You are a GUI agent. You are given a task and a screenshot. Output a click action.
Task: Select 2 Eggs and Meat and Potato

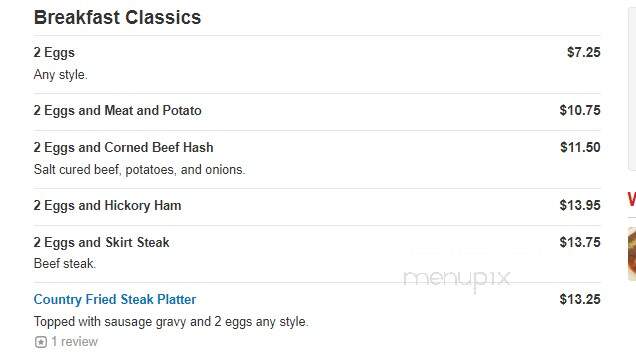[118, 111]
